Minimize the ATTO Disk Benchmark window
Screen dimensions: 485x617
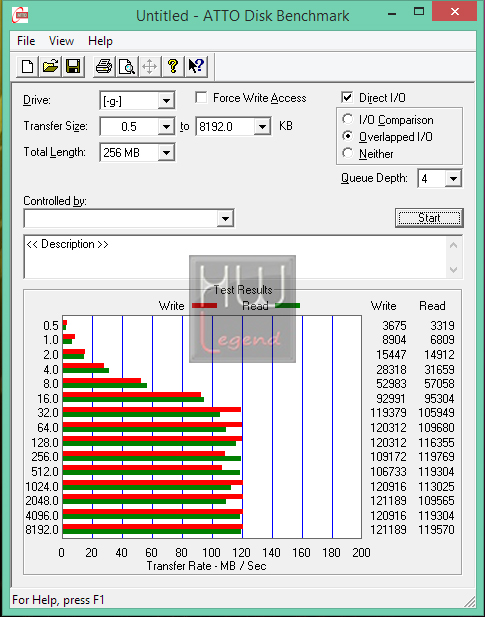click(x=392, y=13)
